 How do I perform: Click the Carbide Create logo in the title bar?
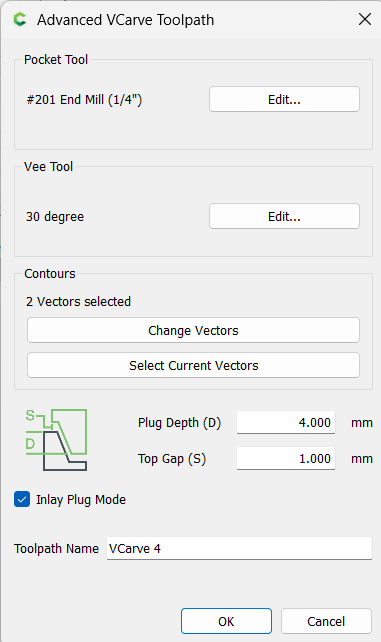[x=20, y=19]
